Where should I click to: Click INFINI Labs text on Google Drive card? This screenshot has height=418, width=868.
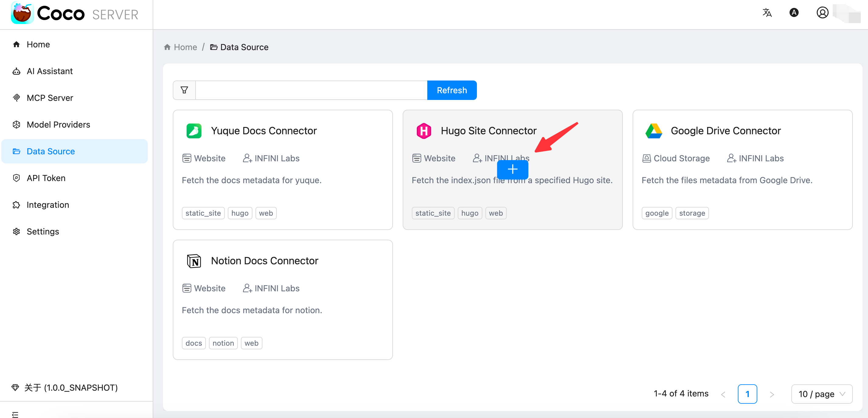coord(761,158)
